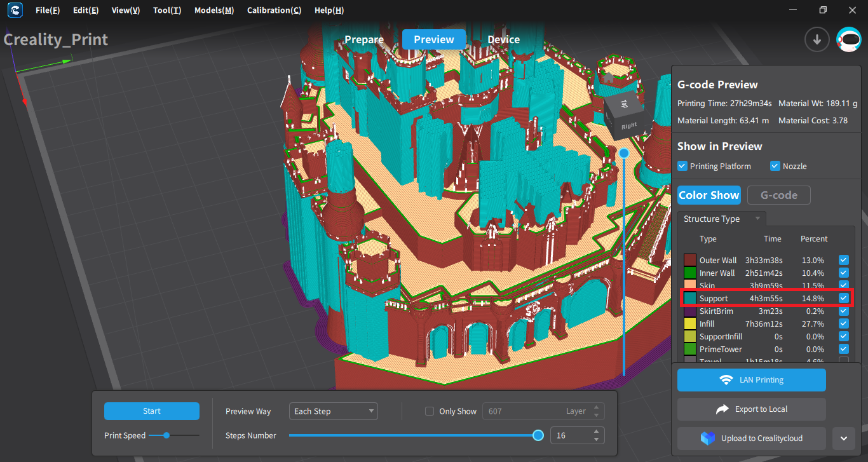This screenshot has height=462, width=868.
Task: Uncheck the Printing Platform checkbox
Action: point(682,166)
